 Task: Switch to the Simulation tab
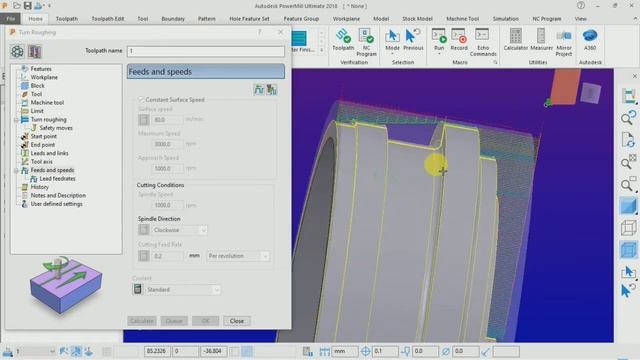[x=505, y=19]
